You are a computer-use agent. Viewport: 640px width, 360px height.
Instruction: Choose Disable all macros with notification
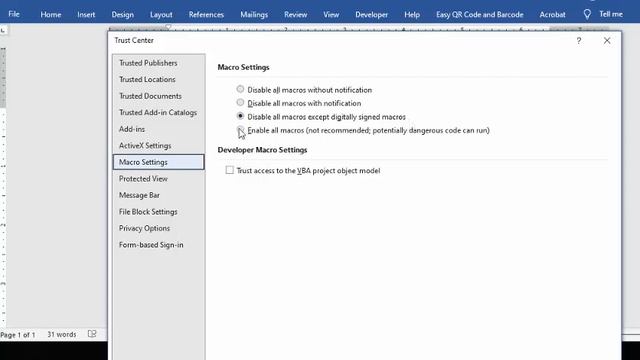pos(240,102)
